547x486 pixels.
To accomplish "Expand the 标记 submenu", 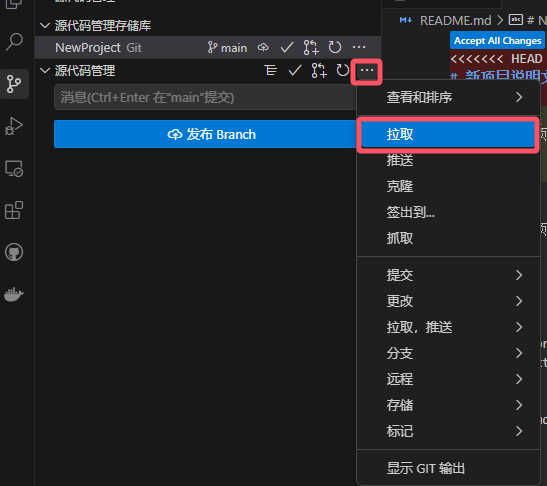I will (449, 432).
